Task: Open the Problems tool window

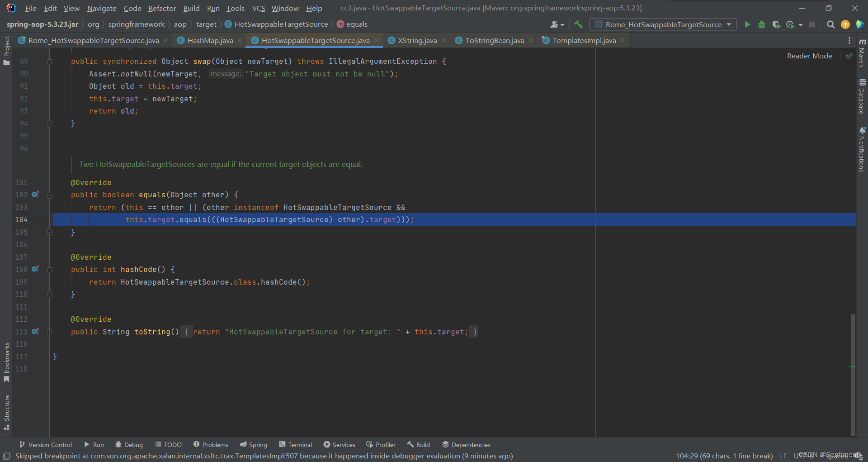Action: [x=211, y=445]
